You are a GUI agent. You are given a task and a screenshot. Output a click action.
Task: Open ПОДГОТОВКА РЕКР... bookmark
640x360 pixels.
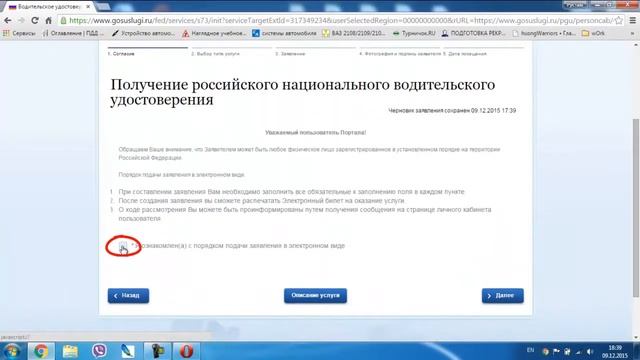point(473,33)
